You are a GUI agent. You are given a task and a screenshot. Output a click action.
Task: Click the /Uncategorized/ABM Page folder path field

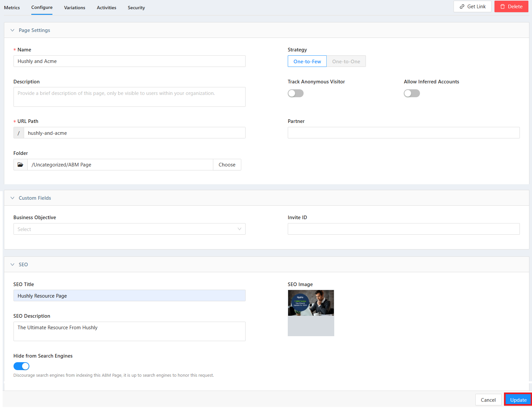tap(120, 165)
